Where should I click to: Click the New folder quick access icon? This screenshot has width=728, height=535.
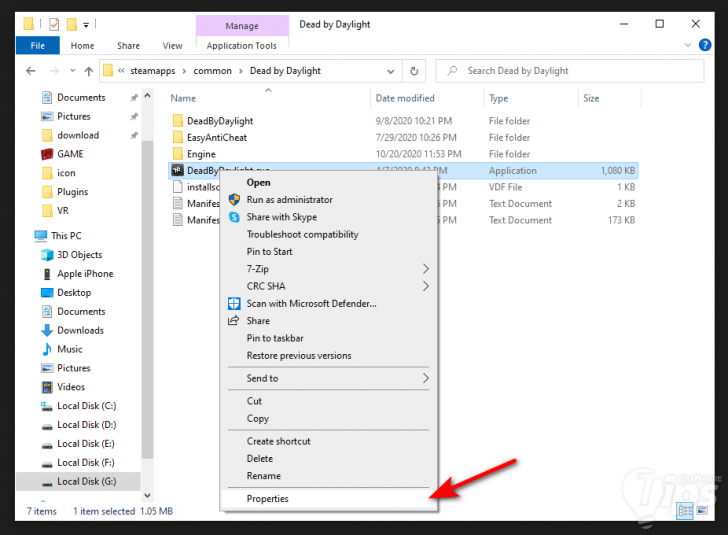tap(72, 24)
